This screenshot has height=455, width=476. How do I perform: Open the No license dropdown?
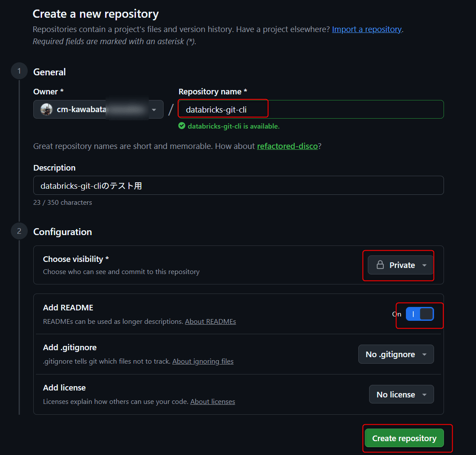pyautogui.click(x=401, y=394)
